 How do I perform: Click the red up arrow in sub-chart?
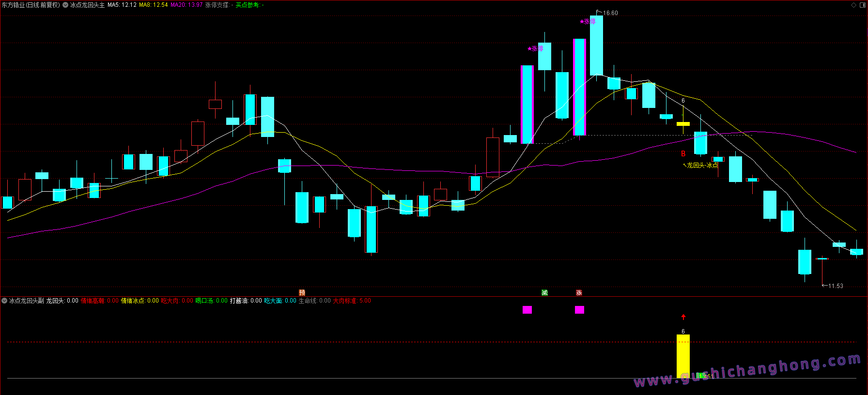(683, 317)
